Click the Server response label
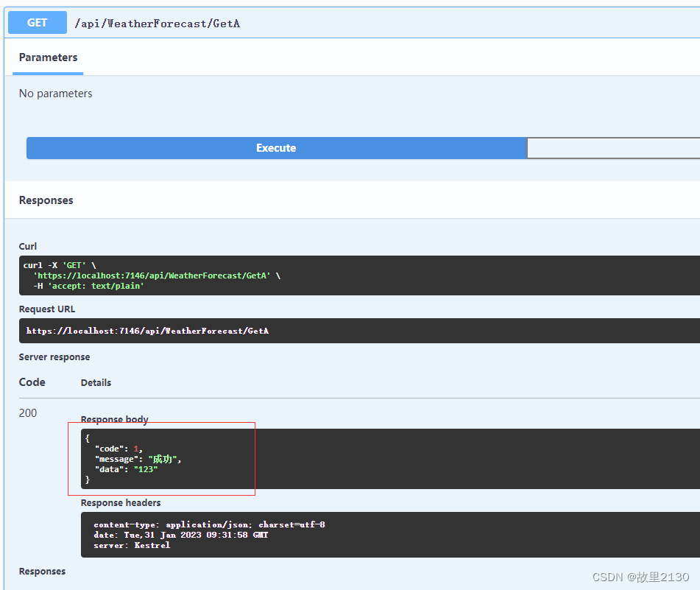700x590 pixels. [54, 357]
